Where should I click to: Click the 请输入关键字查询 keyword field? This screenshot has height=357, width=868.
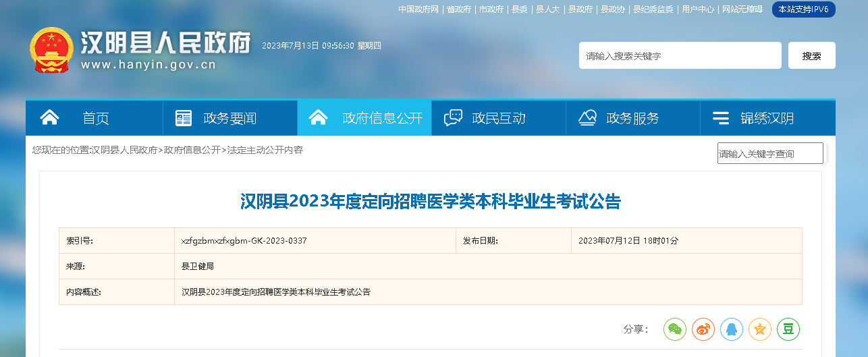(769, 154)
